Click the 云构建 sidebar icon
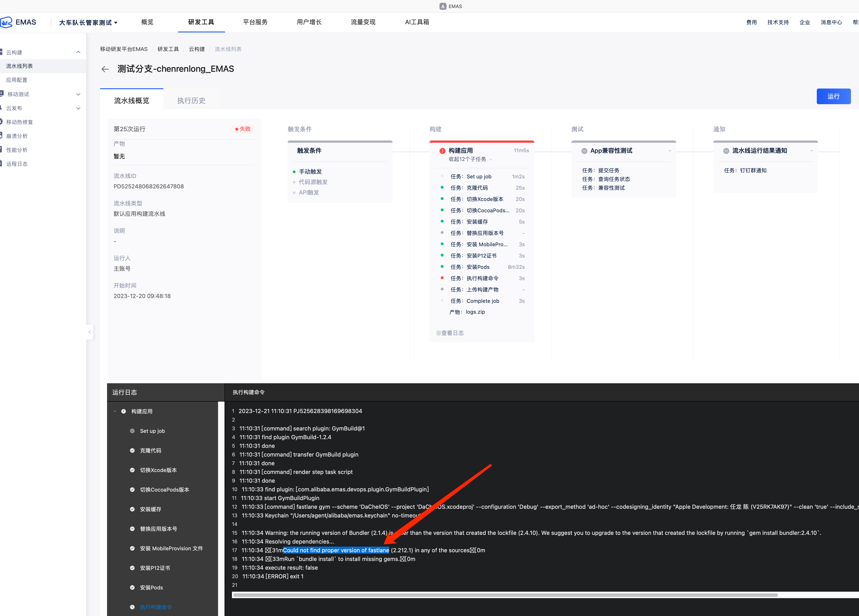 pos(2,52)
